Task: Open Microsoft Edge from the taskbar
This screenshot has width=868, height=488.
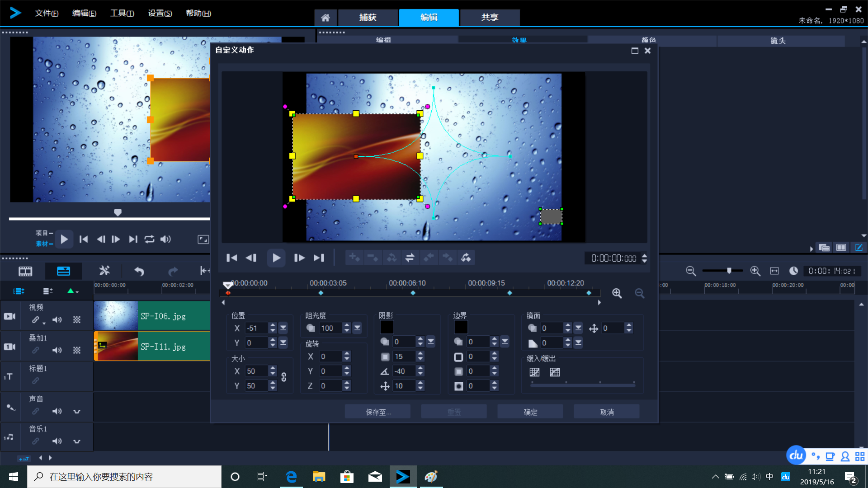Action: click(291, 477)
